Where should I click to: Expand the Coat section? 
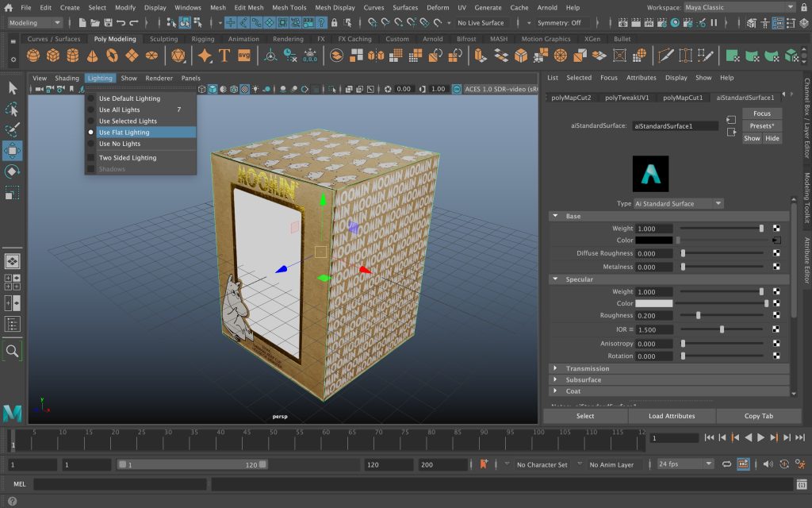[x=555, y=391]
